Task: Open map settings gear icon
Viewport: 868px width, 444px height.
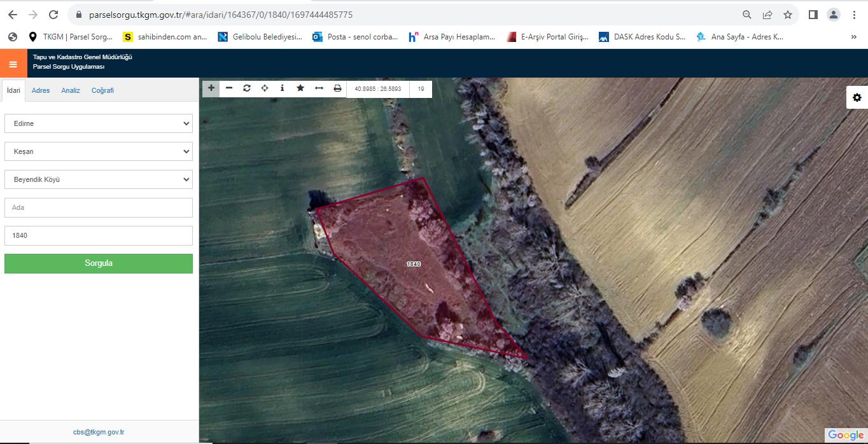Action: (857, 97)
